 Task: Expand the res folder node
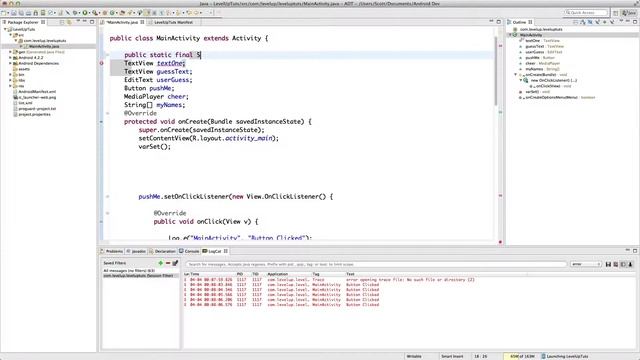coord(10,86)
